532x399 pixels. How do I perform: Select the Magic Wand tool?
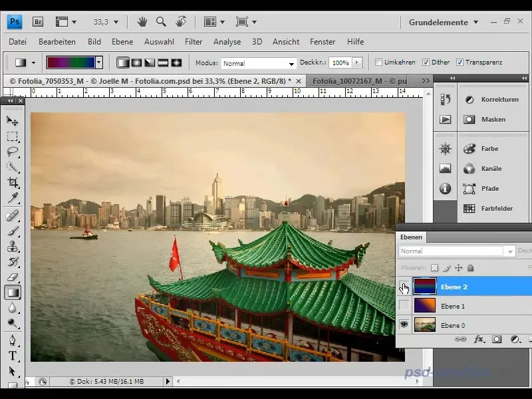12,167
